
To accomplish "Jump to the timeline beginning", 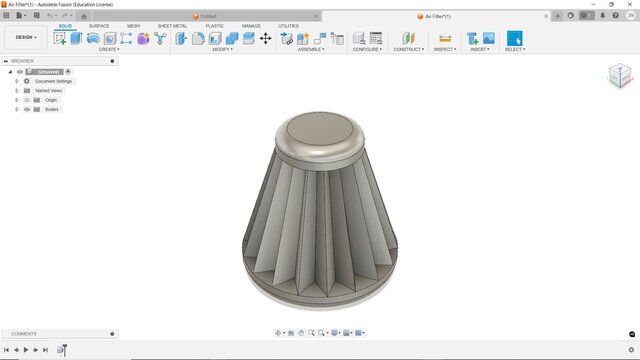I will tap(6, 350).
